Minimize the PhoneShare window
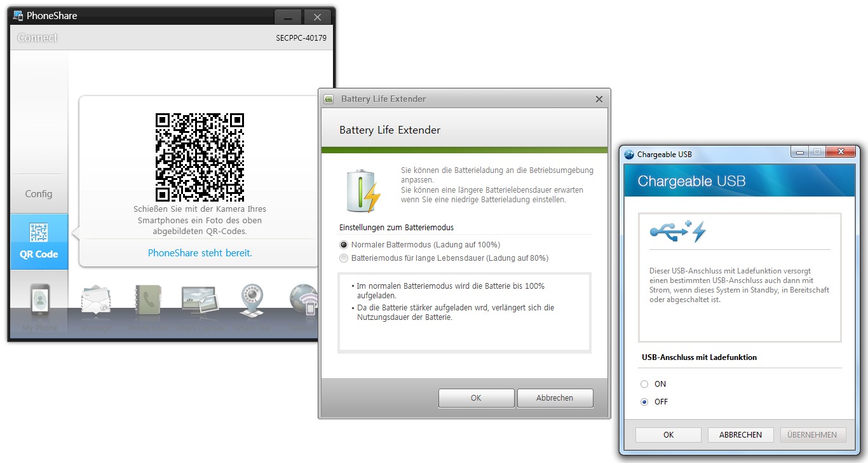The height and width of the screenshot is (463, 868). click(288, 17)
